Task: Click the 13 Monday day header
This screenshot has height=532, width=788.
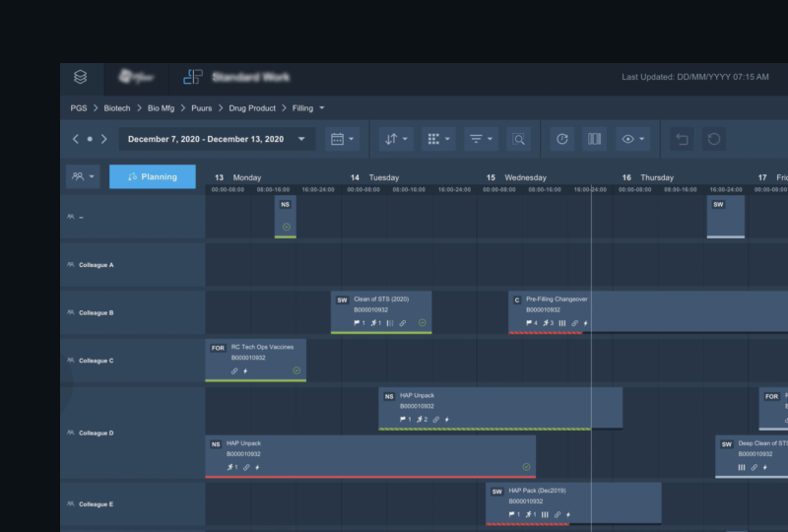Action: [237, 177]
